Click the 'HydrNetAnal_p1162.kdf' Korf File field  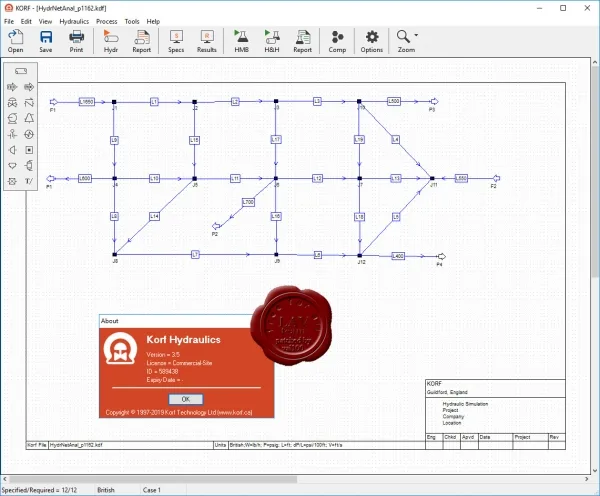[x=131, y=445]
